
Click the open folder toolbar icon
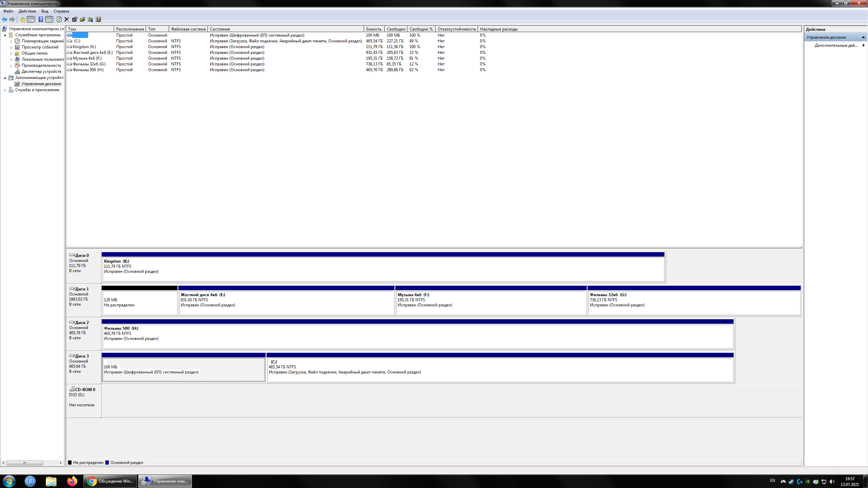pos(82,19)
